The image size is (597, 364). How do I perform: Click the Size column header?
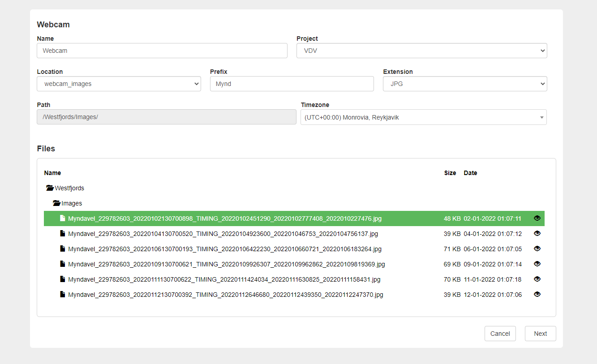pos(450,173)
